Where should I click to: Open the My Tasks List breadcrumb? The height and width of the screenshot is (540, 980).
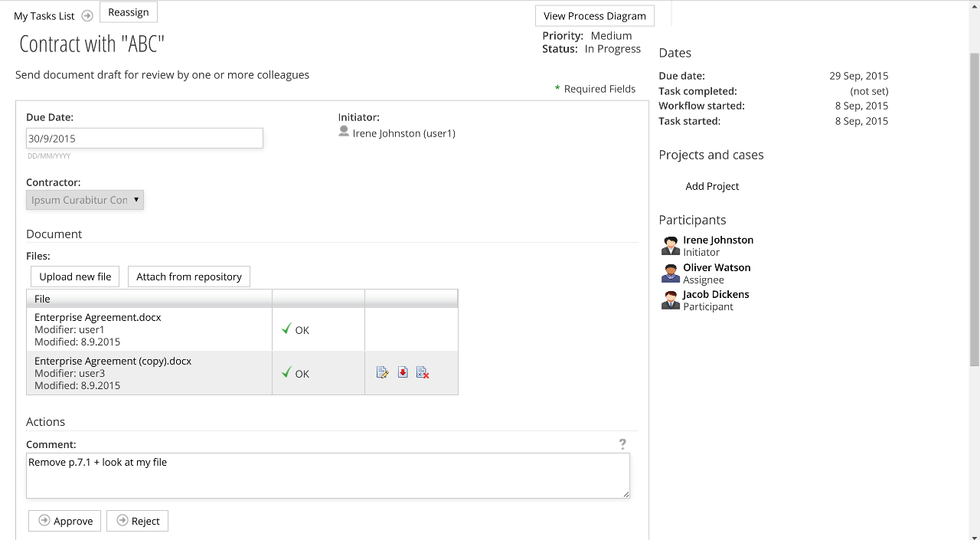coord(44,15)
